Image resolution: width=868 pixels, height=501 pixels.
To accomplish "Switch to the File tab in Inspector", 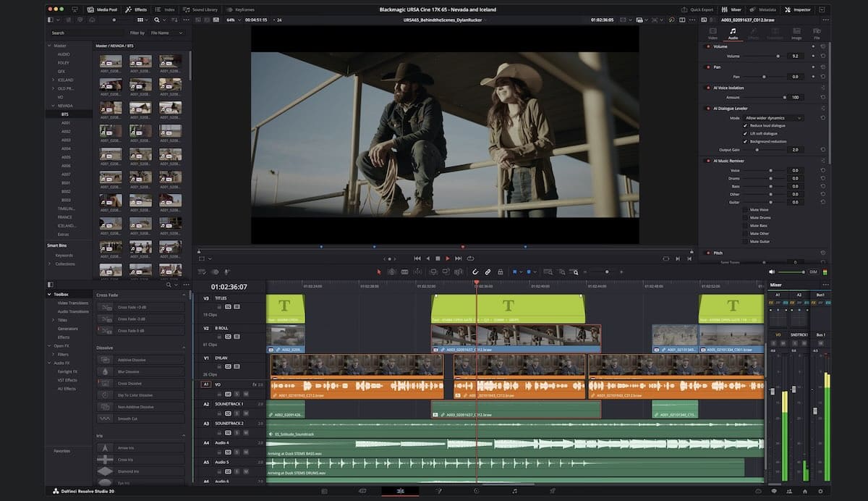I will (x=817, y=33).
